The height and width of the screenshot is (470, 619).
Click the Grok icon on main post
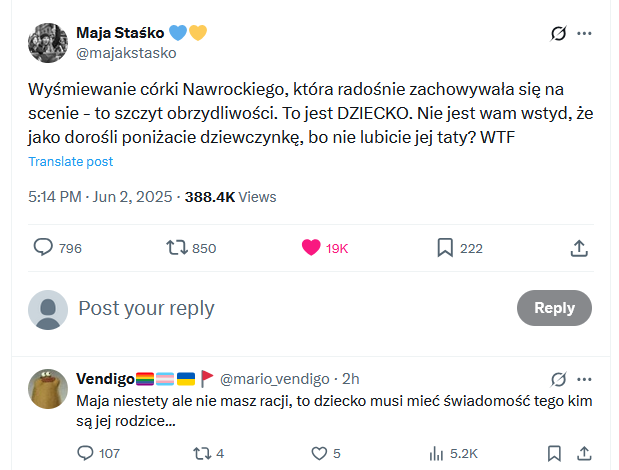[x=560, y=34]
